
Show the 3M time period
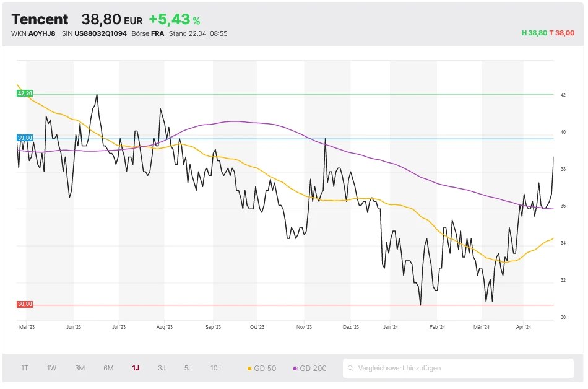click(80, 368)
